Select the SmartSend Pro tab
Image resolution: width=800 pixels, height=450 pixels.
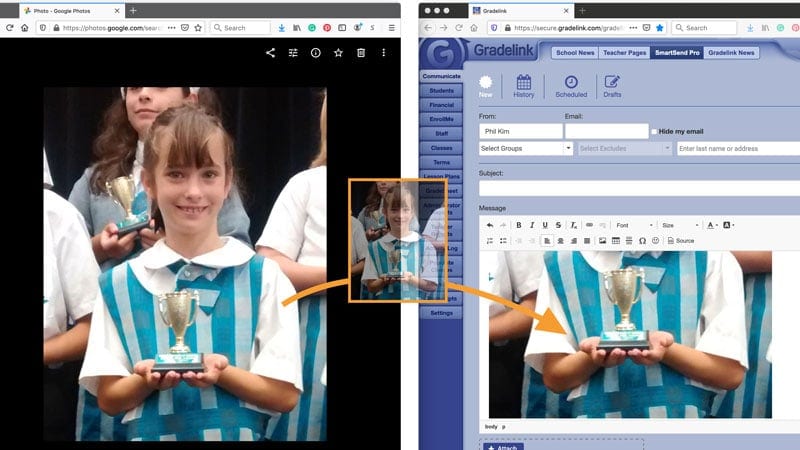(677, 53)
